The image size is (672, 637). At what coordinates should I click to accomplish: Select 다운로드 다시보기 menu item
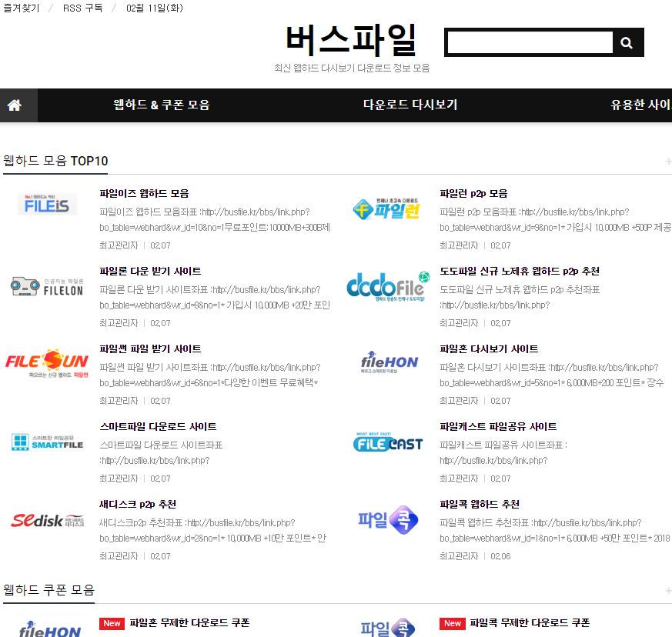[410, 105]
